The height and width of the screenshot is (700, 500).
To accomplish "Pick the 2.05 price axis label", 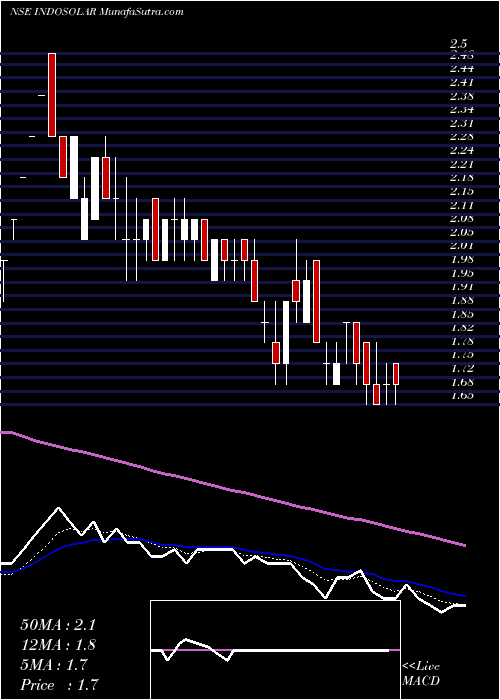I will click(x=462, y=233).
